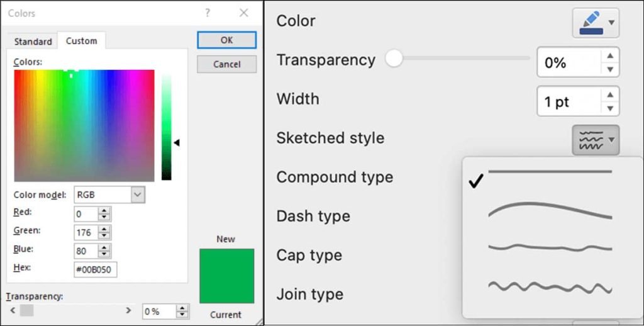Viewport: 644px width, 326px height.
Task: Increase the line Width spinner
Action: [610, 95]
